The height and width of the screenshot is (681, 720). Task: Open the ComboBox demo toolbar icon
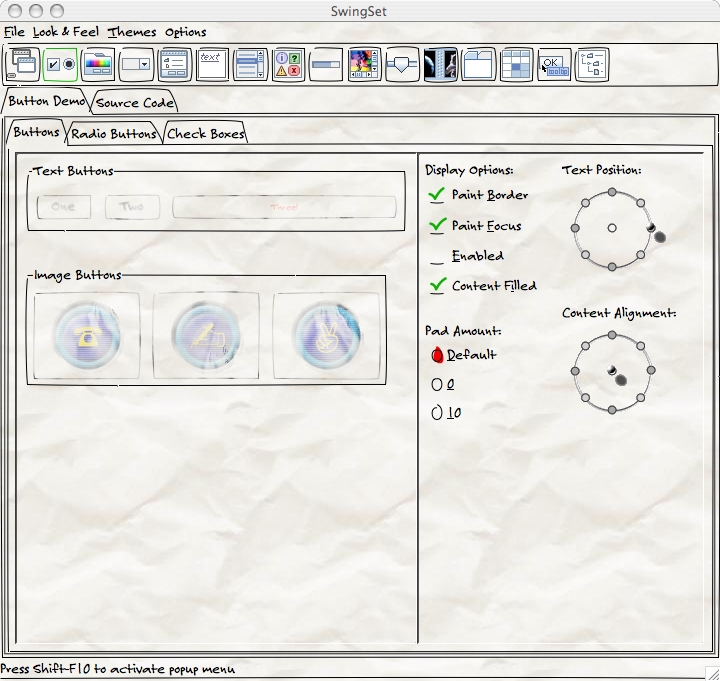[136, 65]
